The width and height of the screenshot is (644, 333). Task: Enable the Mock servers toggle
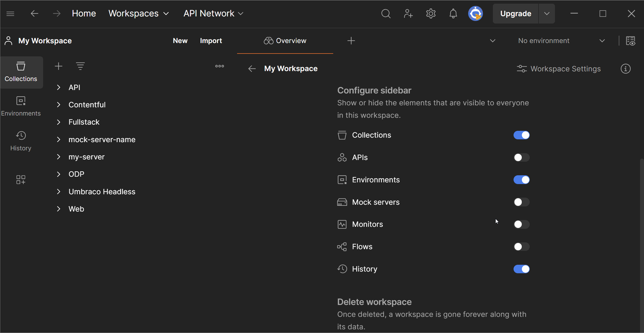point(521,202)
